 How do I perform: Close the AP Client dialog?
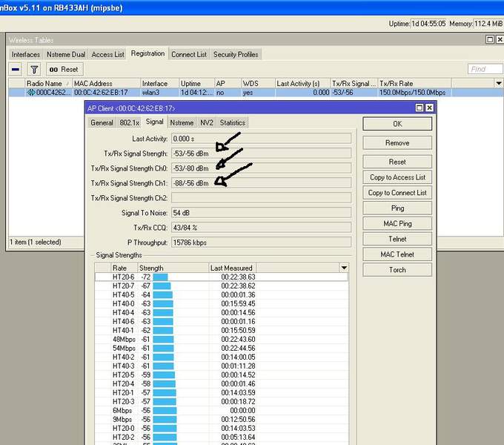point(429,108)
